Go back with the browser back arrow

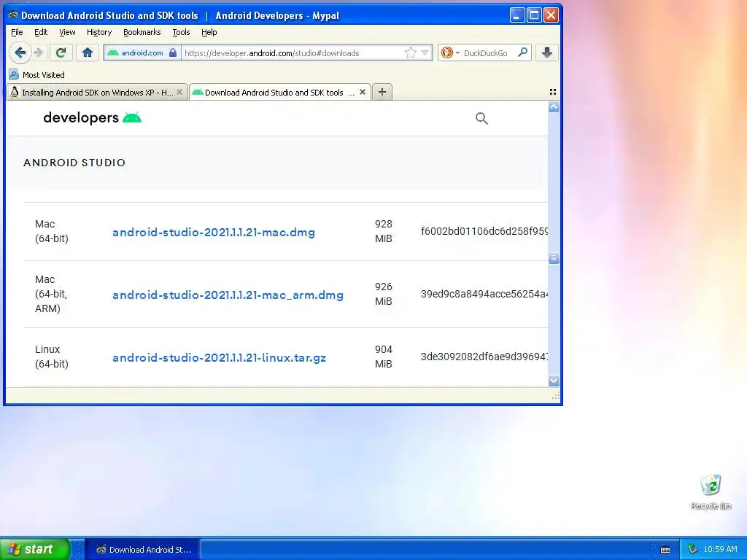(20, 52)
